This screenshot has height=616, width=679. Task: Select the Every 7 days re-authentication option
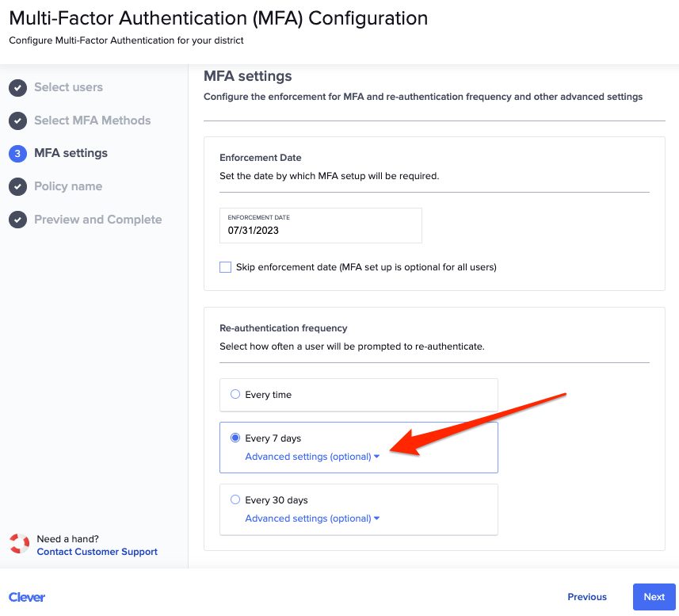(x=235, y=437)
